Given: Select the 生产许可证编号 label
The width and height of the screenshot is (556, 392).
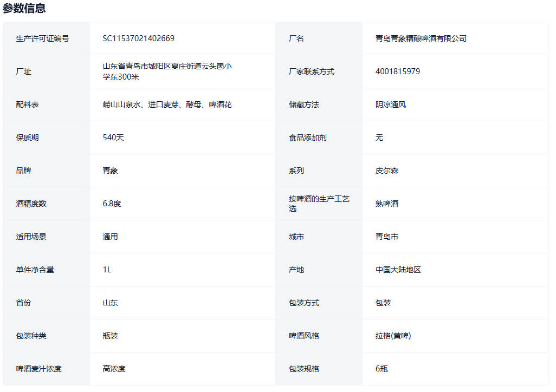Looking at the screenshot, I should click(43, 38).
